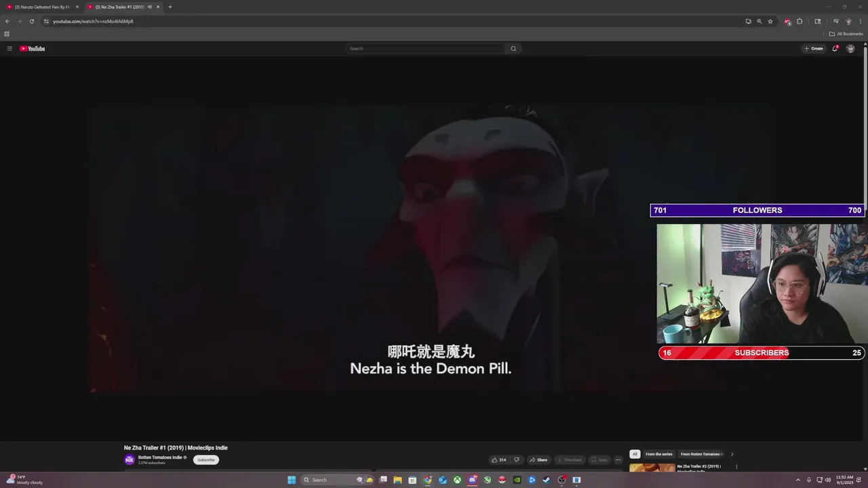868x488 pixels.
Task: Open the Chrome profile avatar
Action: tap(848, 21)
